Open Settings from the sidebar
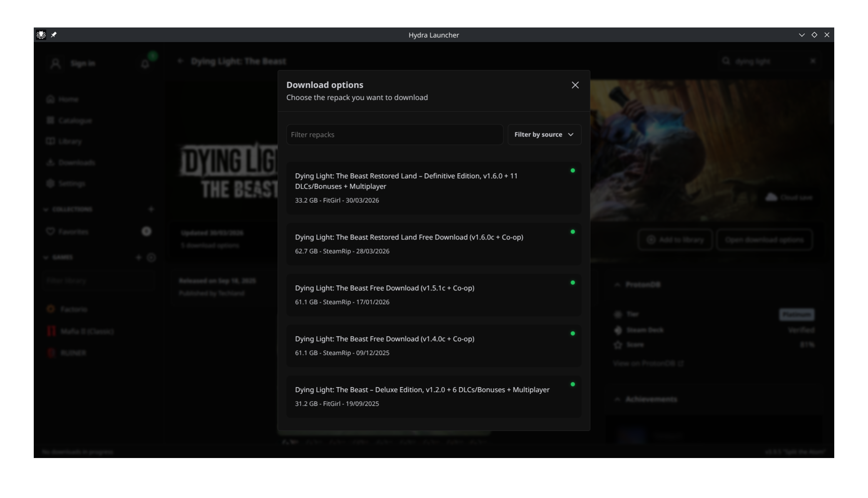This screenshot has height=498, width=868. pos(71,184)
